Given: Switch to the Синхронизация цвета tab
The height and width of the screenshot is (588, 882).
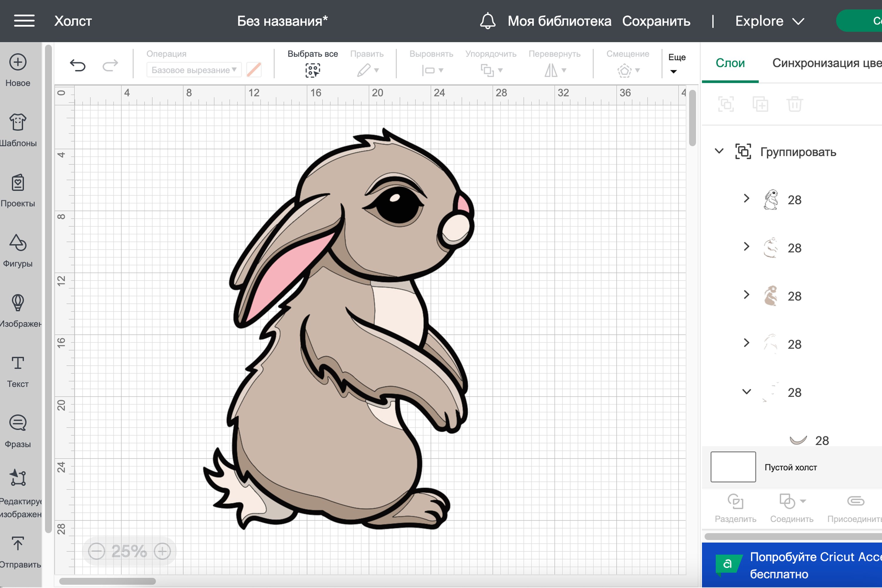Looking at the screenshot, I should (826, 63).
